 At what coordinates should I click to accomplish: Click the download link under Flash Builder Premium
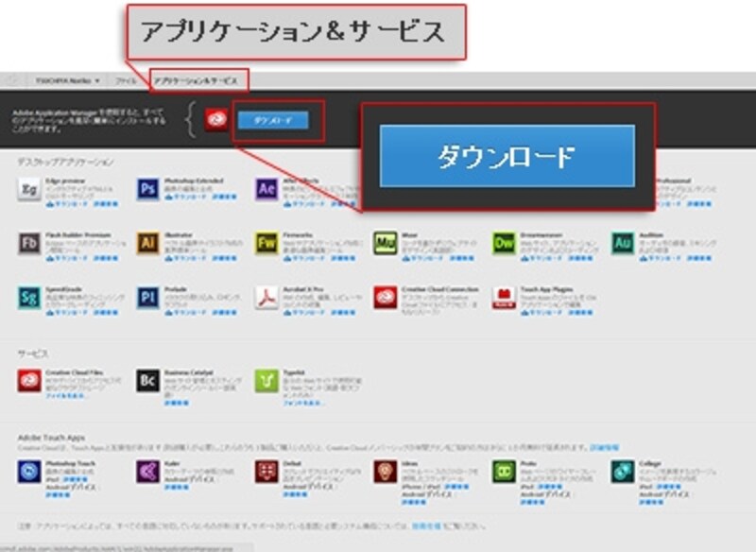tap(67, 258)
